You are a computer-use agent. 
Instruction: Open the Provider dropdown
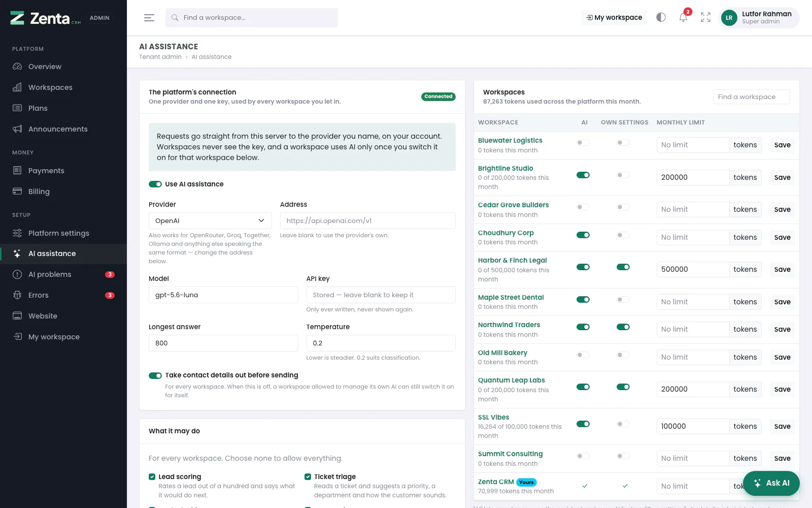pos(210,221)
